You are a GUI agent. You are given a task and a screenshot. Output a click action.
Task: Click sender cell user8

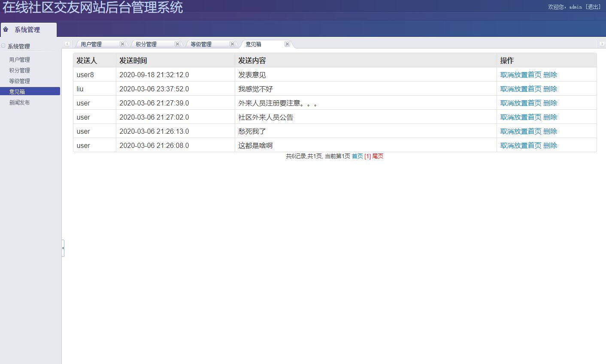pos(85,75)
